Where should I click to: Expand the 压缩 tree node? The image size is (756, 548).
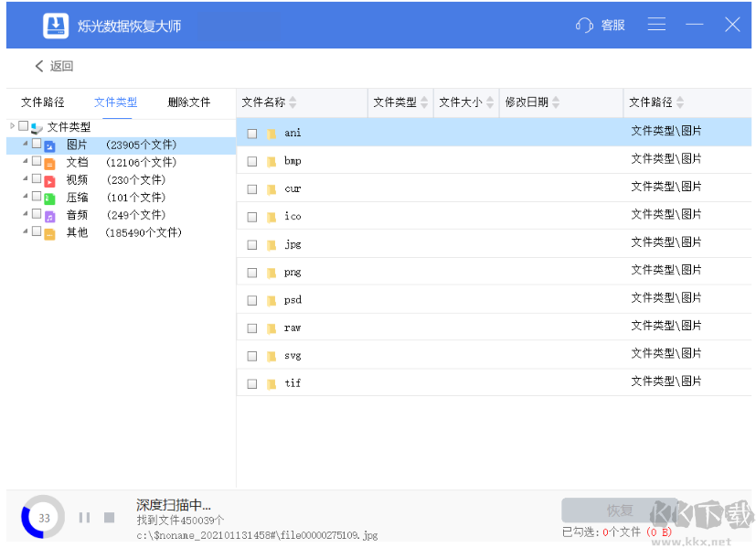25,197
